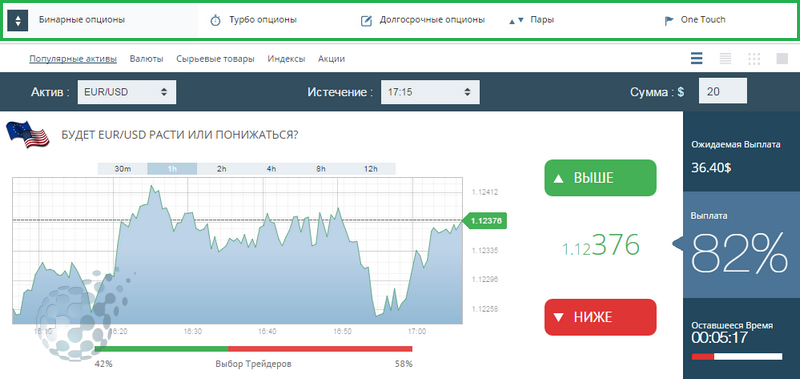Click the 16:30 time axis label
The image size is (800, 379).
coord(192,332)
